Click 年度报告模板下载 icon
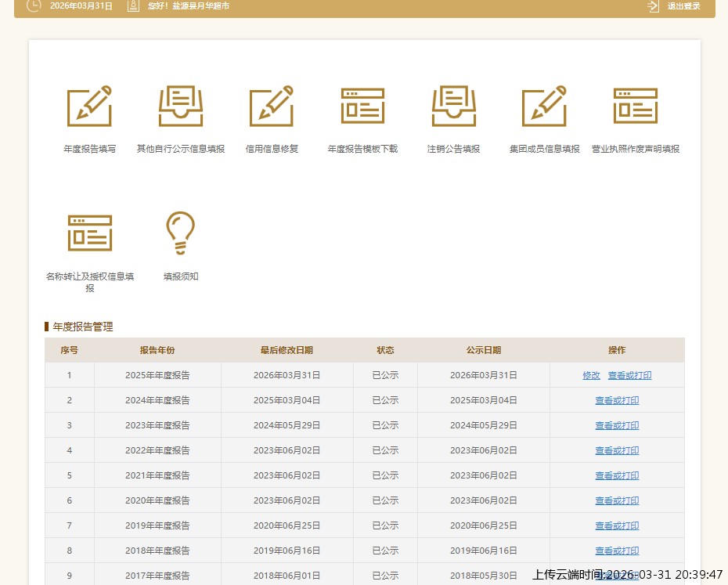 [362, 107]
